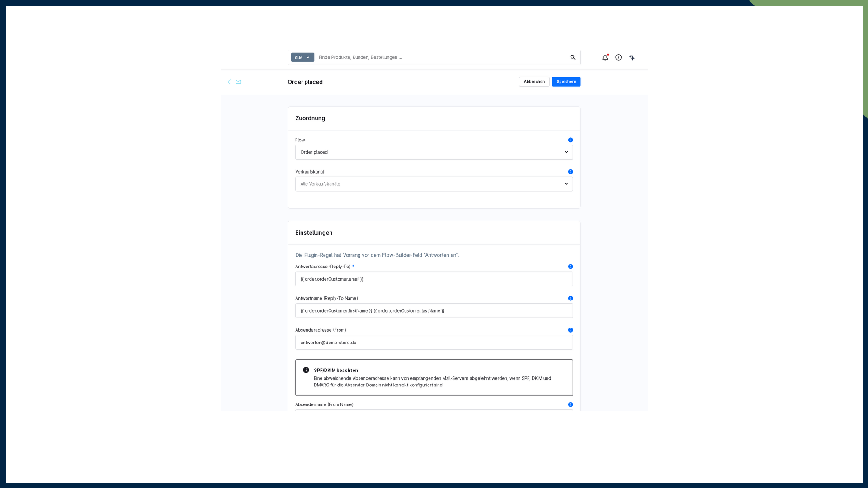This screenshot has height=488, width=868.
Task: Show help for Antwortname (Reply-To Name)
Action: pos(571,298)
